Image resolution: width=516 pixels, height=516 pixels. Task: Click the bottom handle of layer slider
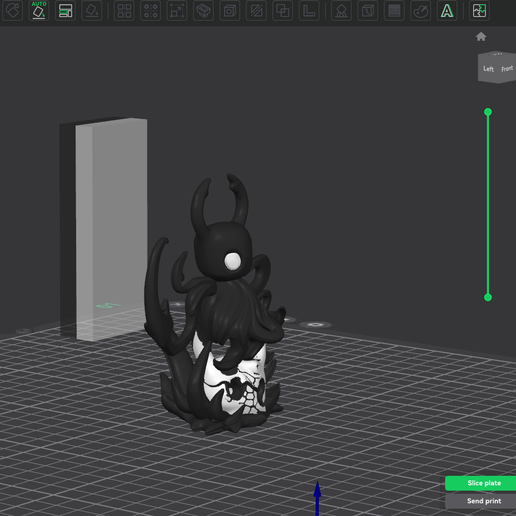click(488, 297)
